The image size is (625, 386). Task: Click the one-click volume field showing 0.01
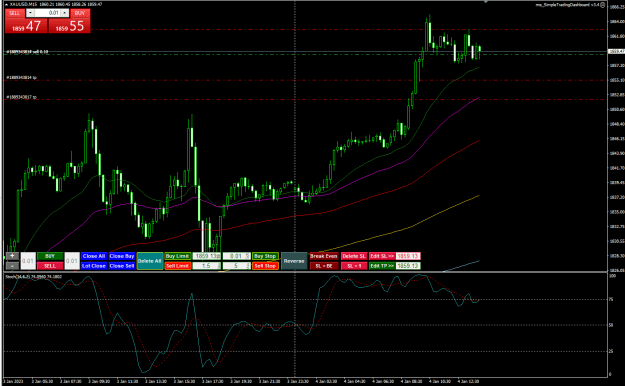coord(47,13)
